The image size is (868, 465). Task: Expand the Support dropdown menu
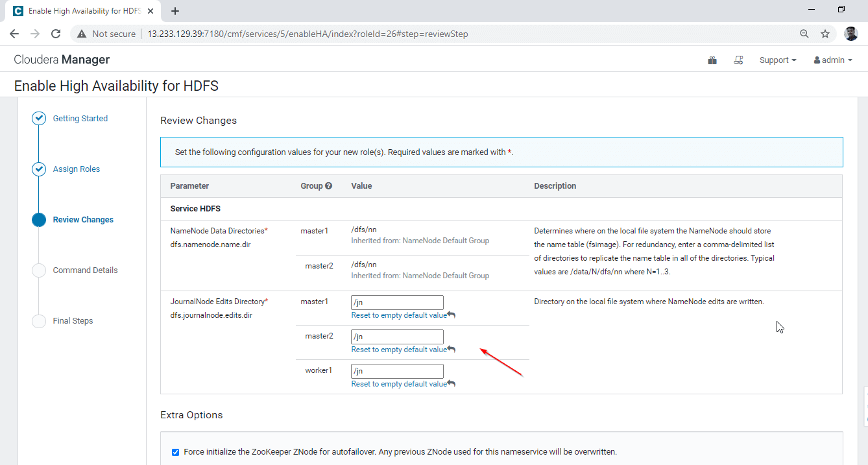click(x=778, y=60)
